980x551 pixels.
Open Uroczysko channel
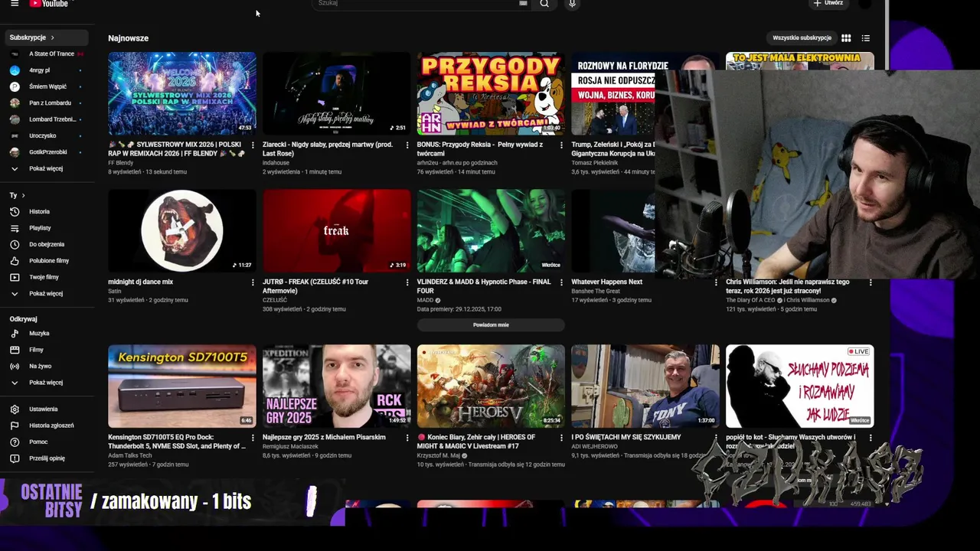click(x=47, y=135)
